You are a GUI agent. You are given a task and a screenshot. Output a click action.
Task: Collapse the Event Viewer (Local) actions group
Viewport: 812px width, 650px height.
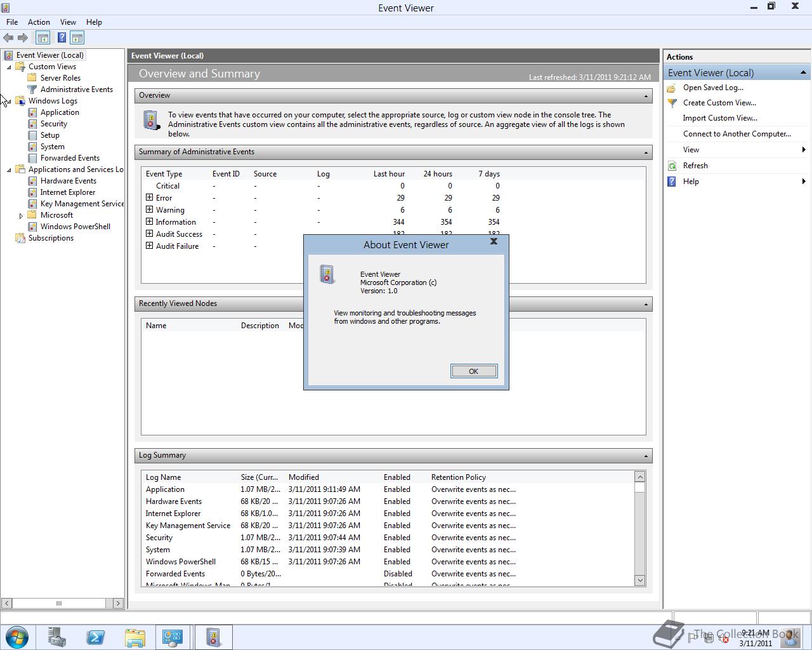(802, 72)
